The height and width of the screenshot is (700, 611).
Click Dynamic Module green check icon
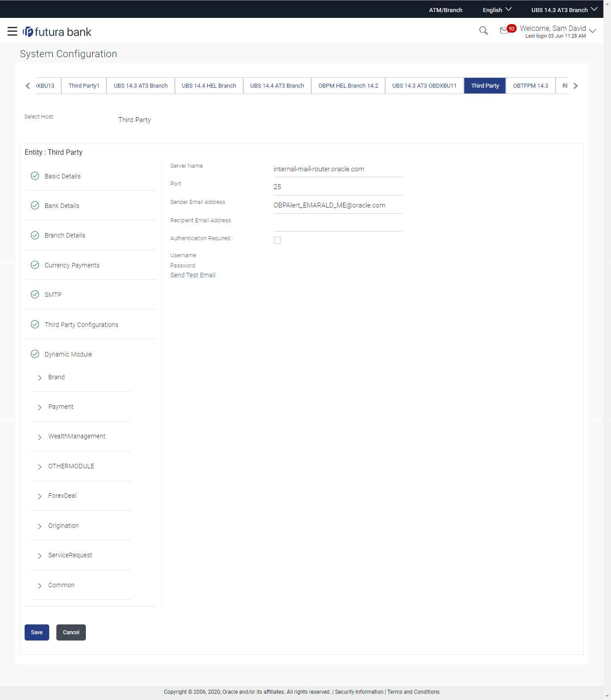(x=35, y=354)
